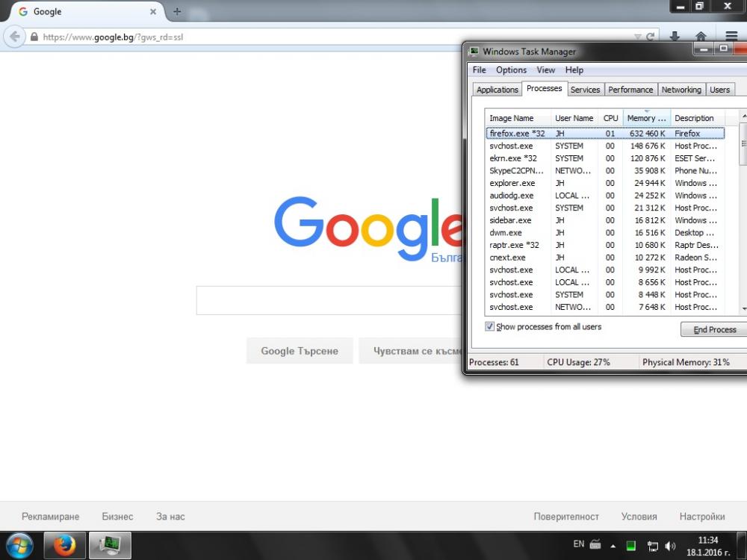
Task: Select the sidebar.exe process row
Action: click(605, 220)
